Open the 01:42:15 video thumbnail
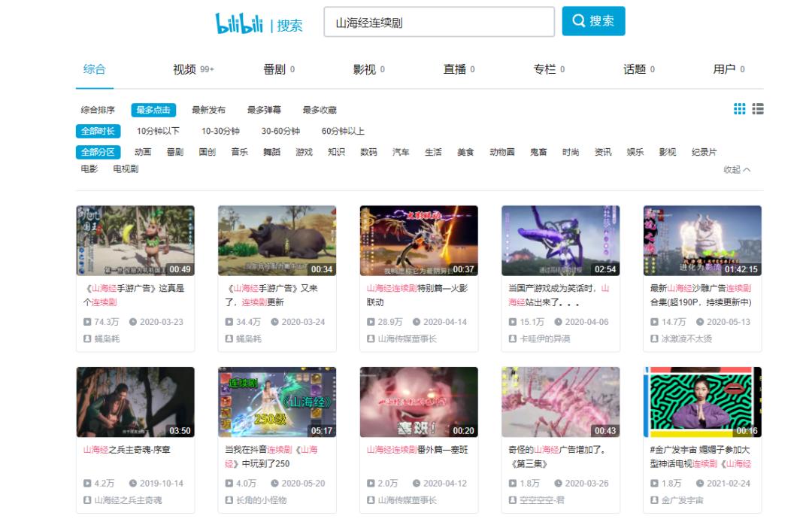812x525 pixels. pyautogui.click(x=702, y=241)
